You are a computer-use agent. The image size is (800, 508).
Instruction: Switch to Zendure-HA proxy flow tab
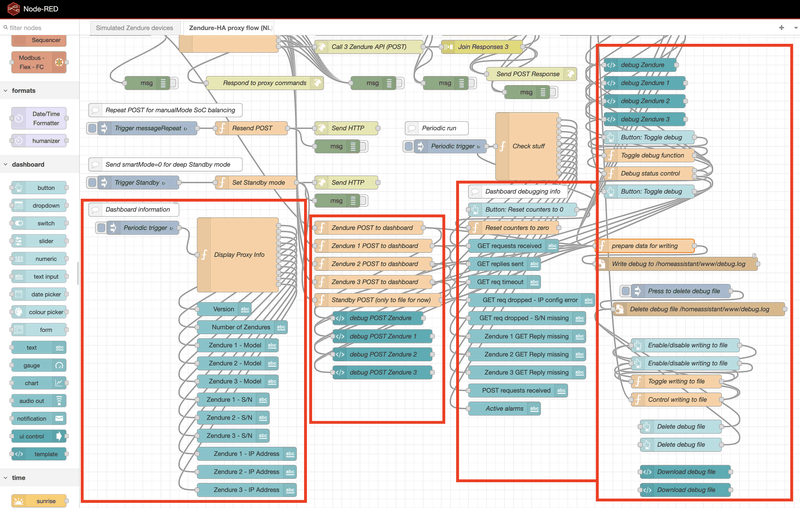click(x=230, y=28)
